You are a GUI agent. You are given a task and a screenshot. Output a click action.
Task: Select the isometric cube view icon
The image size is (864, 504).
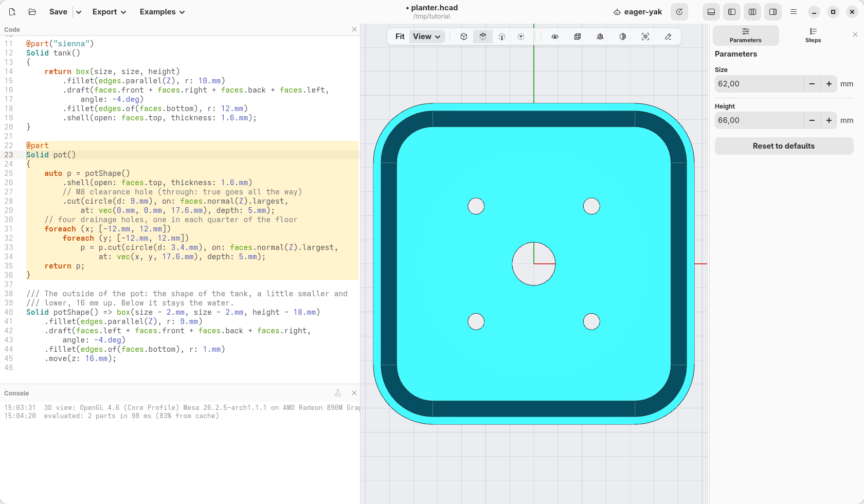coord(464,37)
